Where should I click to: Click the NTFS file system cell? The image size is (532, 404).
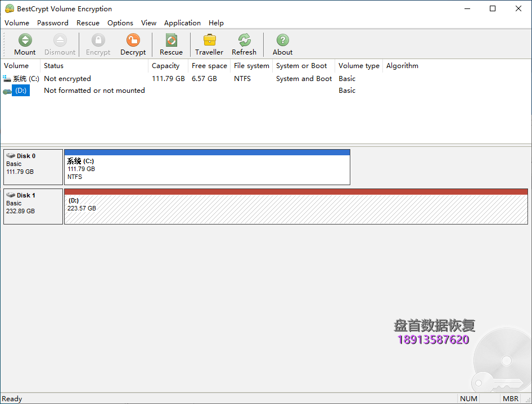pos(242,79)
